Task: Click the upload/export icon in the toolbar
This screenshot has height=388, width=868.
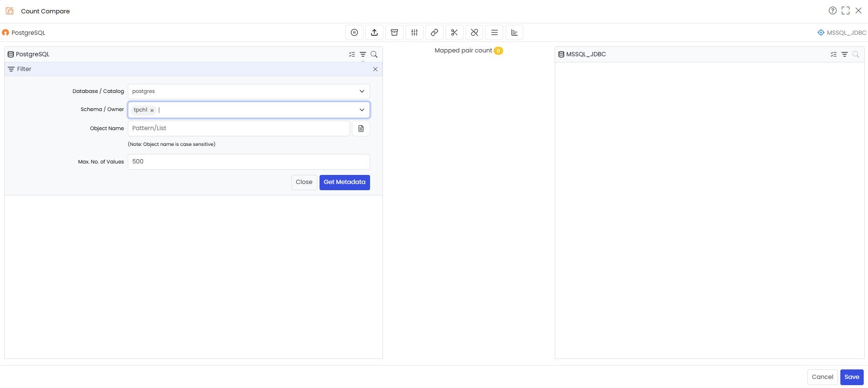Action: 374,32
